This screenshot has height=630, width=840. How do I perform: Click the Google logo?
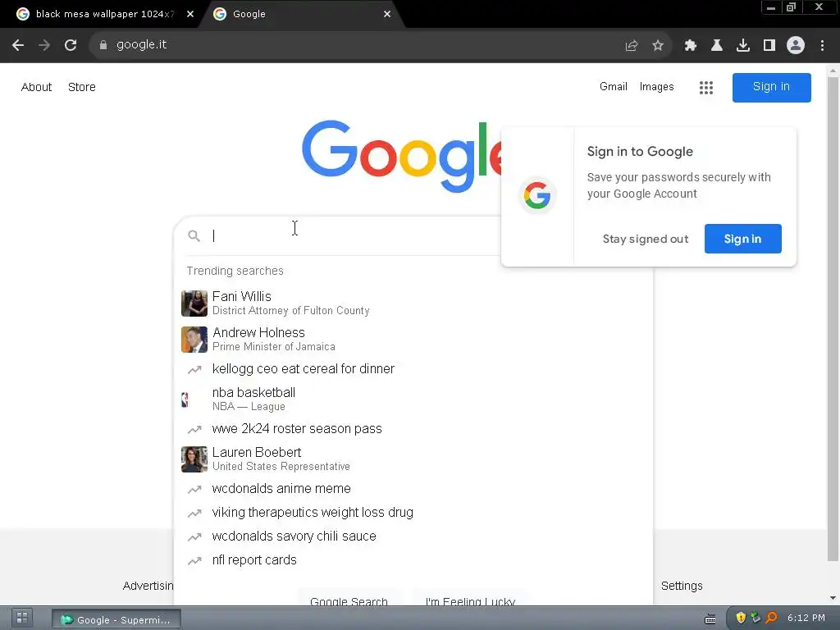[x=402, y=155]
